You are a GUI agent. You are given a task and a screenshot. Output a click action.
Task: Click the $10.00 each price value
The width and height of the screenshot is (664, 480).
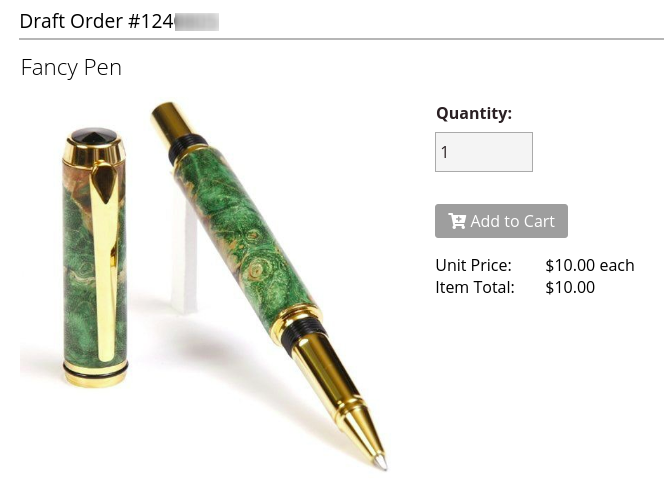pos(589,265)
